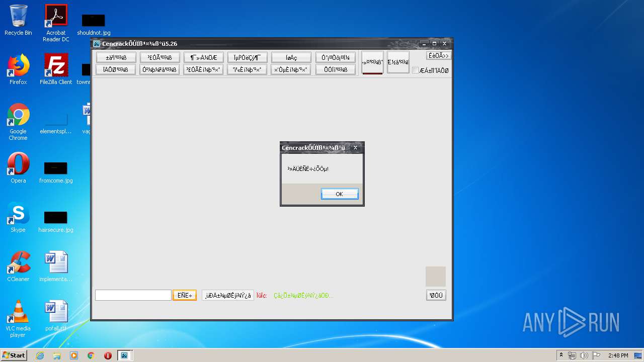This screenshot has height=362, width=644.
Task: Click the Show desktop strip
Action: click(x=639, y=355)
